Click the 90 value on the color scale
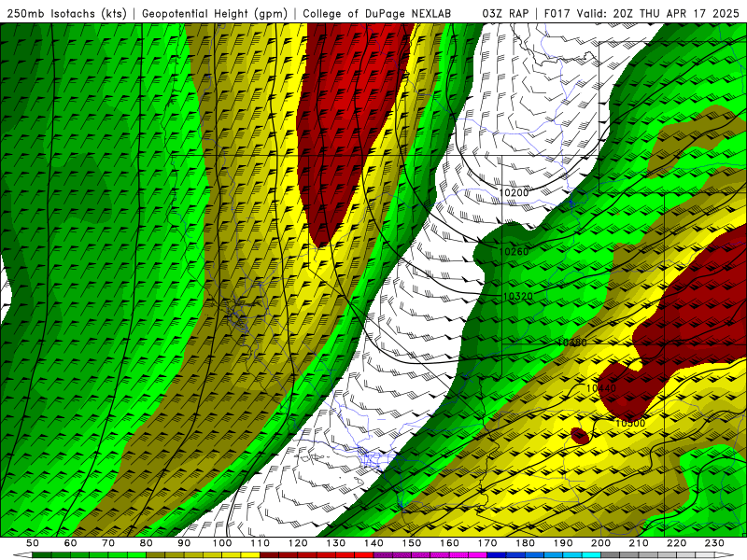 [x=184, y=543]
